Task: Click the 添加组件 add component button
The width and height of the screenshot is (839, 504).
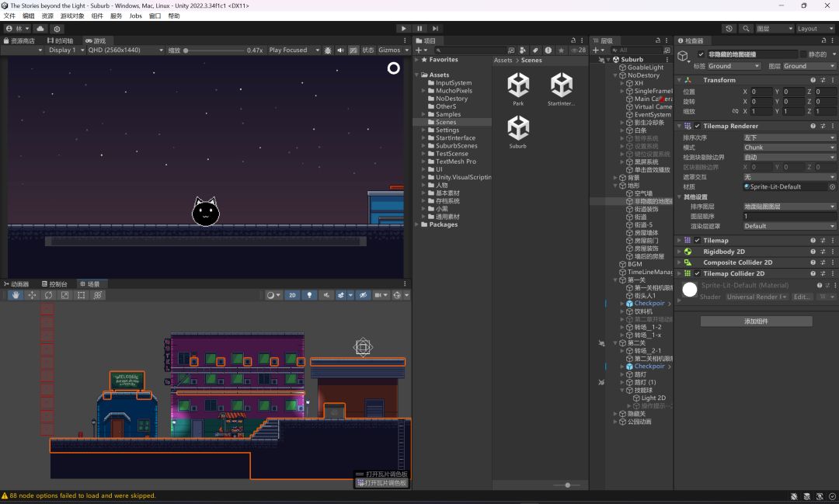Action: point(756,322)
